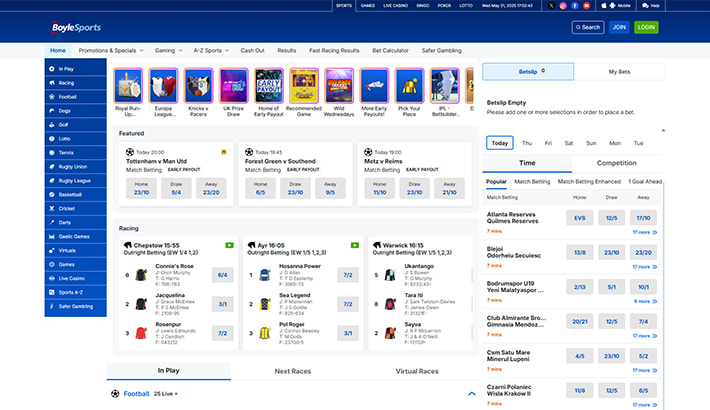Viewport: 710px width, 410px height.
Task: Select Football in the sidebar
Action: (76, 97)
